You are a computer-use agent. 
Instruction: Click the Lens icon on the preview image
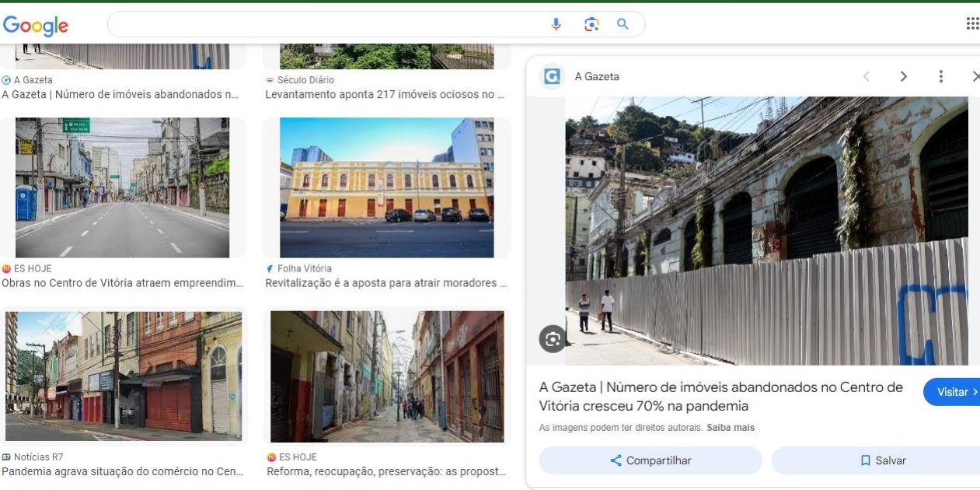pyautogui.click(x=553, y=339)
